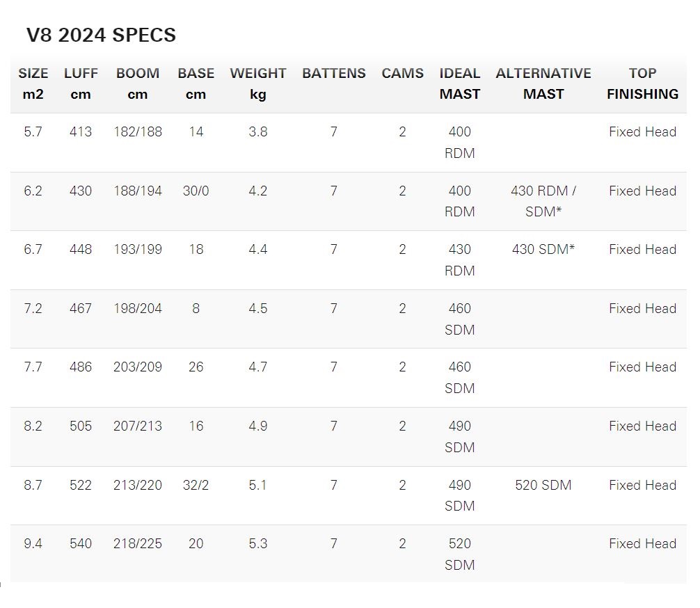Select the ALTERNATIVE MAST column header
The width and height of the screenshot is (700, 608).
point(543,83)
